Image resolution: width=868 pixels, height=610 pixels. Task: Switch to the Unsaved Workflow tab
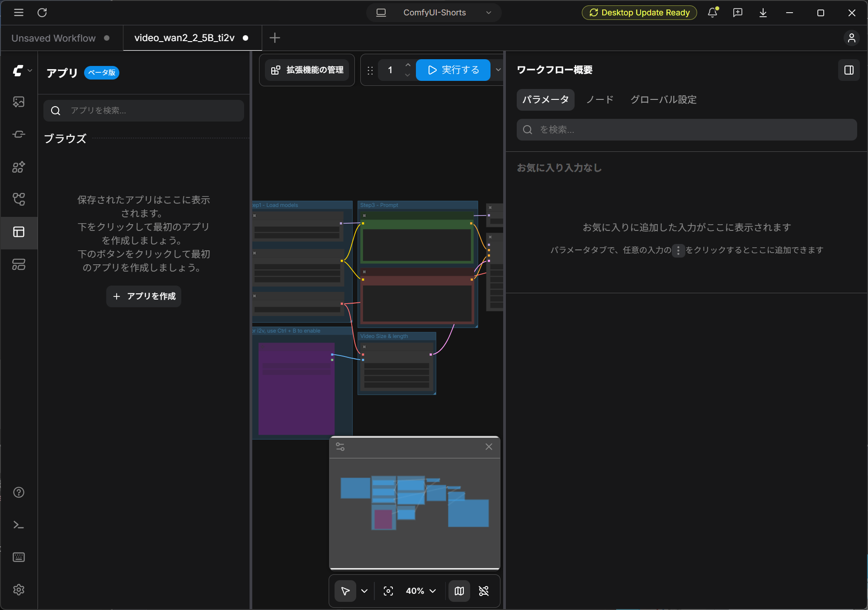pos(61,38)
